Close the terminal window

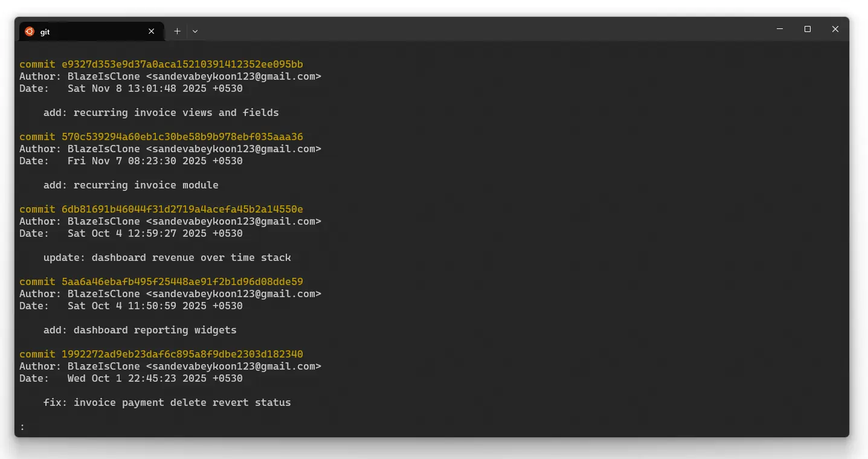click(835, 29)
